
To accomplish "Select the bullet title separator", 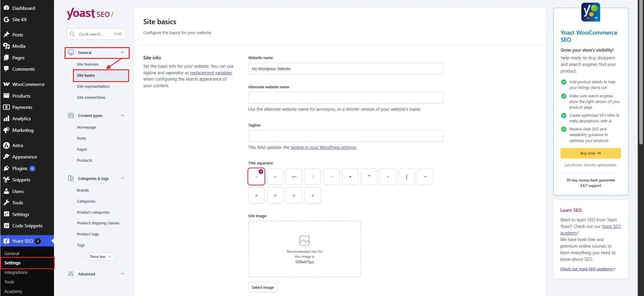I will [350, 177].
